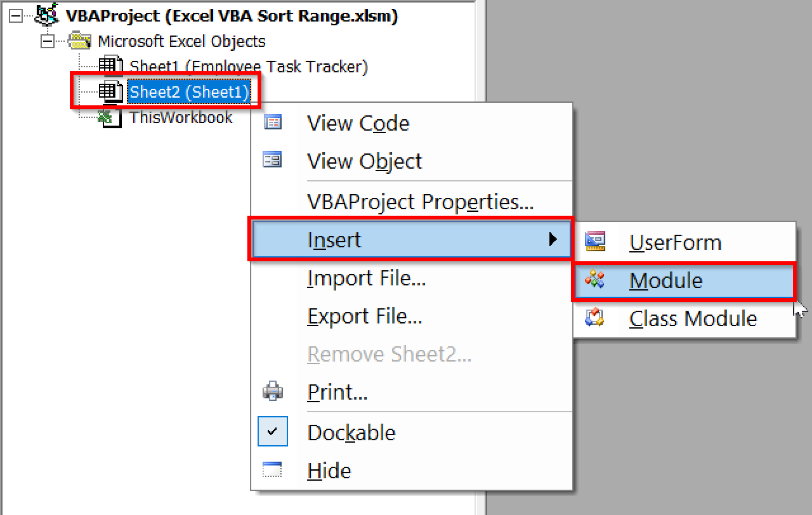Click the UserForm icon in the submenu

point(595,241)
